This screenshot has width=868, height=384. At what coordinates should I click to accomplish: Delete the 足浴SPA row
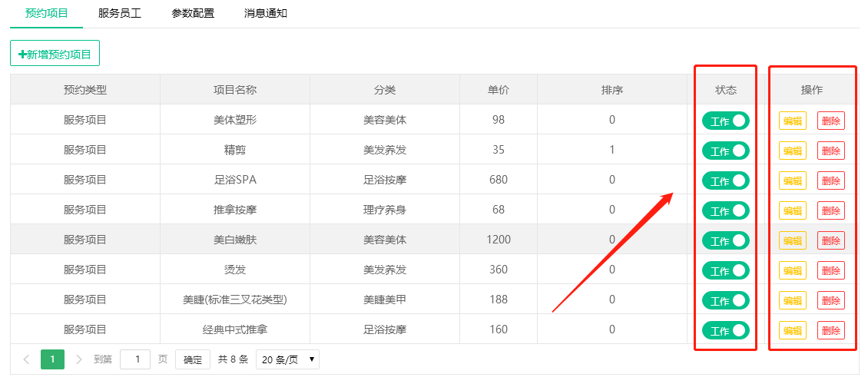[831, 180]
